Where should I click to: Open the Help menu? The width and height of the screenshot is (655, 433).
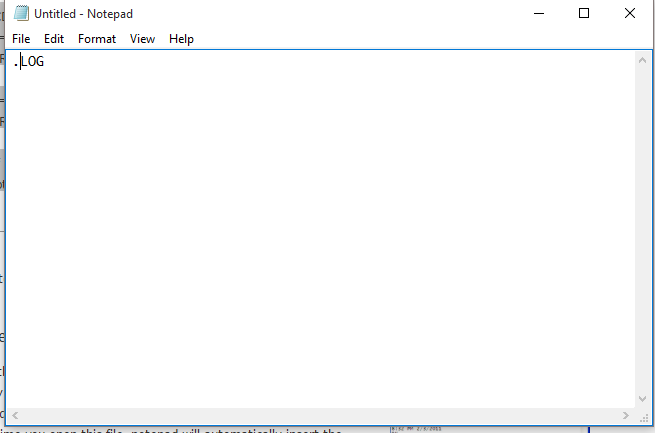(181, 39)
